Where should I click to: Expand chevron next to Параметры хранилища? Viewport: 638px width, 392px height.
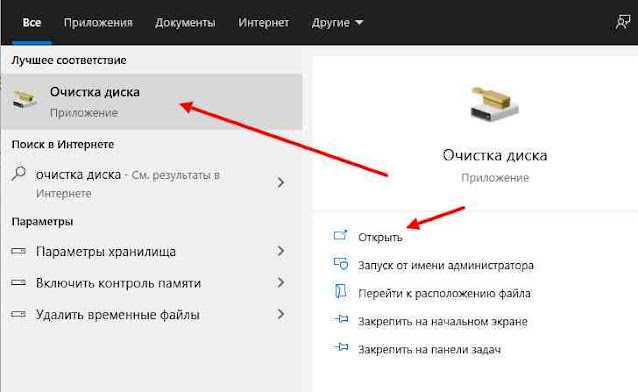tap(281, 251)
